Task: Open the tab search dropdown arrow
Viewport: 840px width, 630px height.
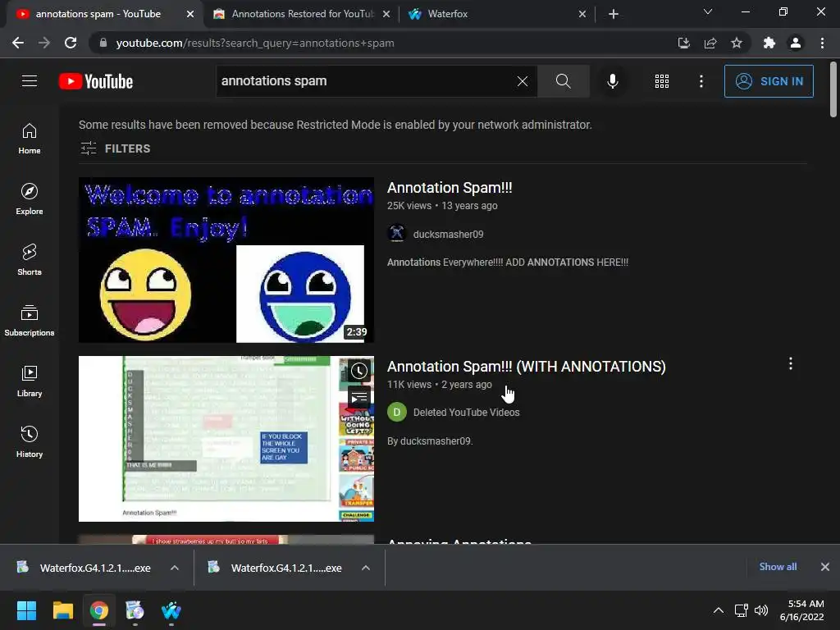Action: pyautogui.click(x=708, y=11)
